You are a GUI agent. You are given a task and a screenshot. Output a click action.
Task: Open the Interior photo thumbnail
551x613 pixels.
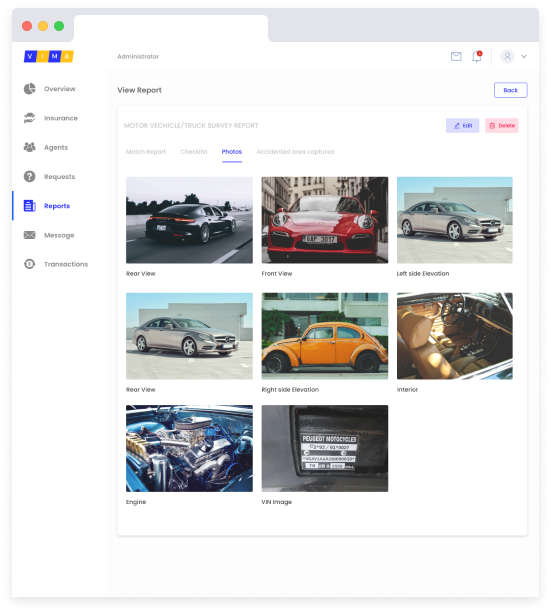coord(454,336)
